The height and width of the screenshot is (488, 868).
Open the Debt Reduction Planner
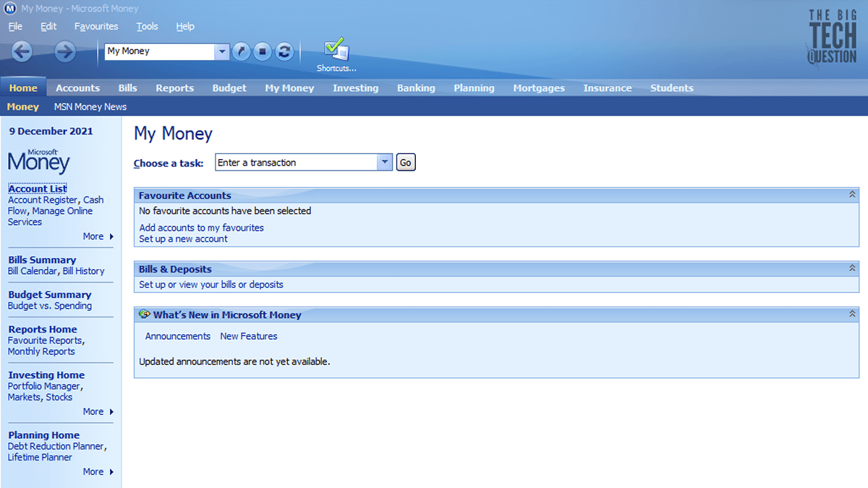[x=57, y=446]
